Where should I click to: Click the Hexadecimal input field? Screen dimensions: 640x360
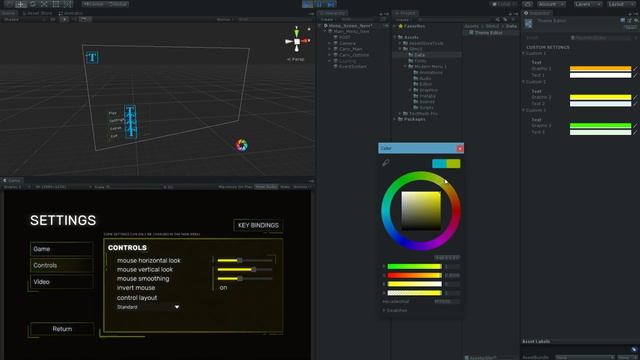click(447, 302)
